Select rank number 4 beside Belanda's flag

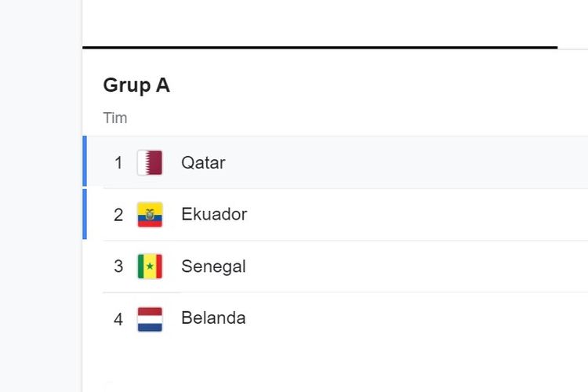118,319
